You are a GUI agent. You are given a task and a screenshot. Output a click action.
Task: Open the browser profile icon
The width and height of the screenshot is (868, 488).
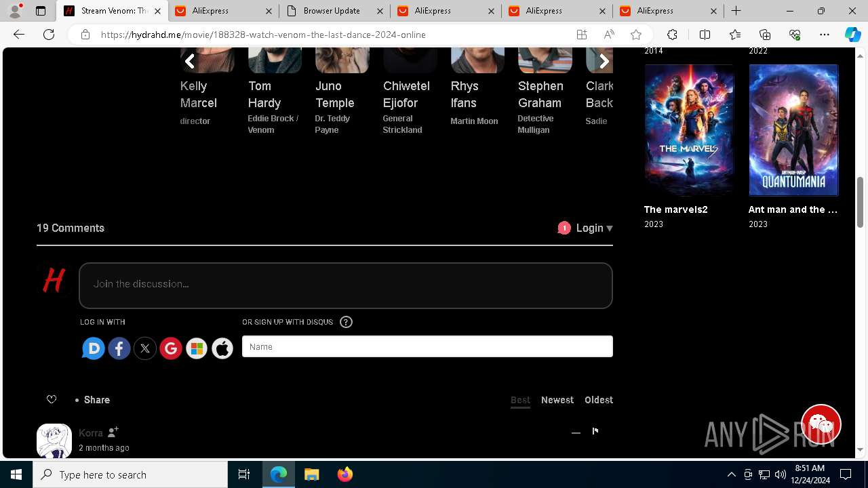pos(15,11)
